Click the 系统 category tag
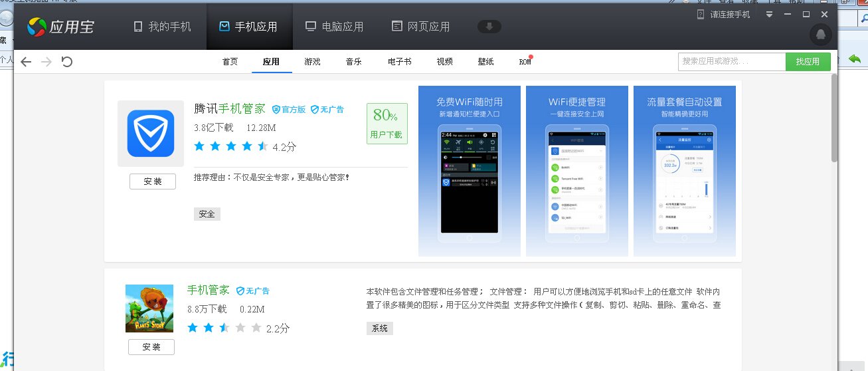This screenshot has height=371, width=868. point(379,328)
